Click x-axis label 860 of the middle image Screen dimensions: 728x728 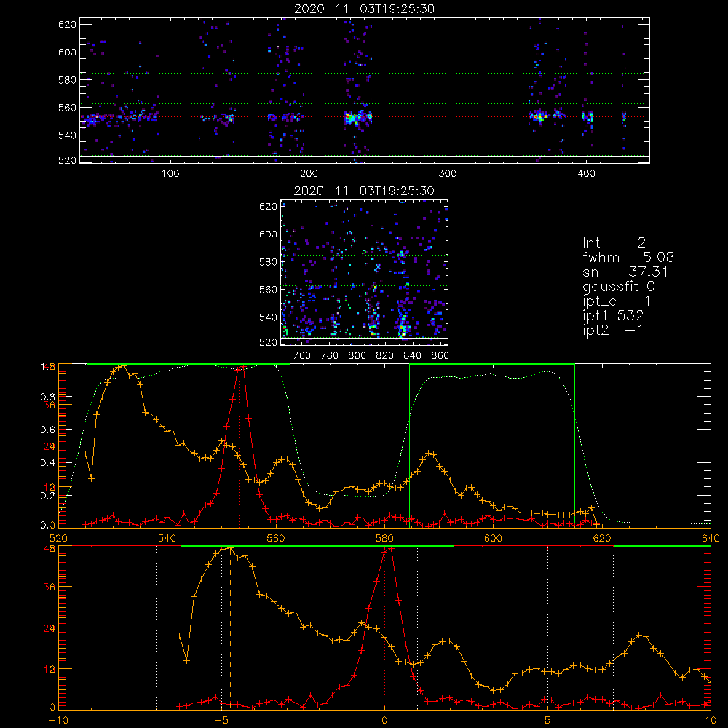(440, 356)
